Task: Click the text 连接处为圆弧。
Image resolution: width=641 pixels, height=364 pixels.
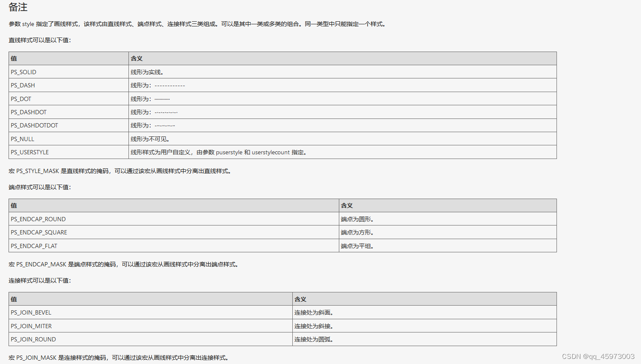Action: (x=314, y=339)
